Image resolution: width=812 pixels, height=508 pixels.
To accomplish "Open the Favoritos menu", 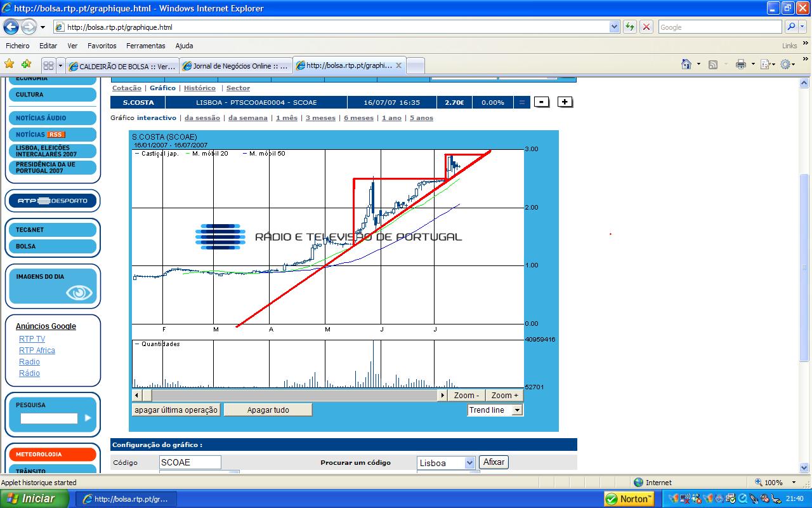I will [x=102, y=46].
